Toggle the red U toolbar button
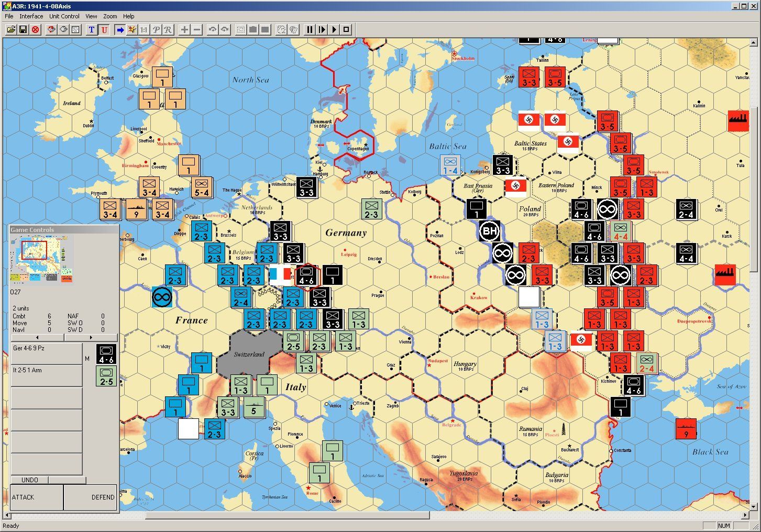This screenshot has width=761, height=532. pyautogui.click(x=104, y=30)
